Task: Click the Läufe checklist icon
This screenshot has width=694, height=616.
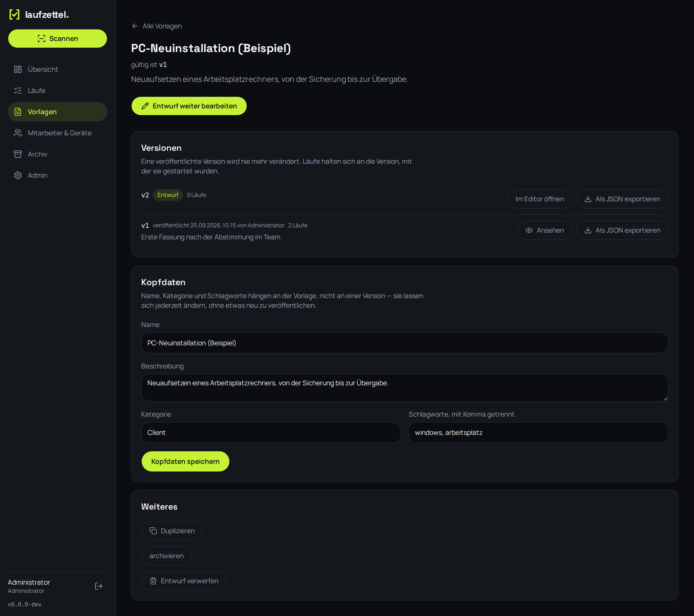Action: pos(18,91)
